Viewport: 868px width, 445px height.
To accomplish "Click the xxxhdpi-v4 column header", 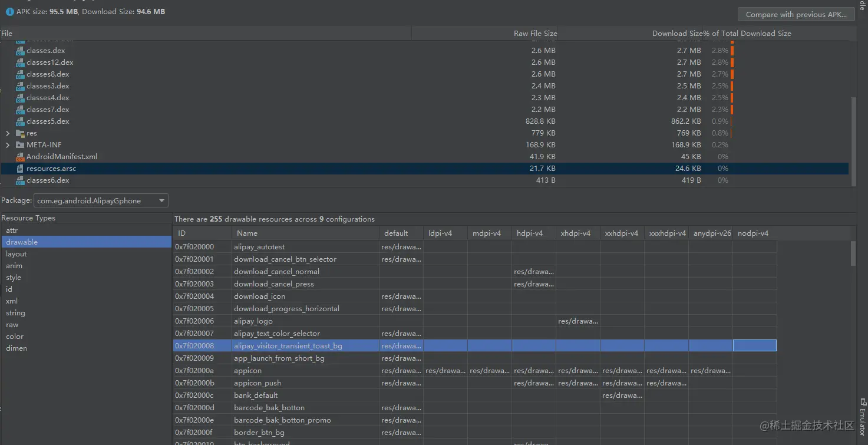I will [x=666, y=233].
